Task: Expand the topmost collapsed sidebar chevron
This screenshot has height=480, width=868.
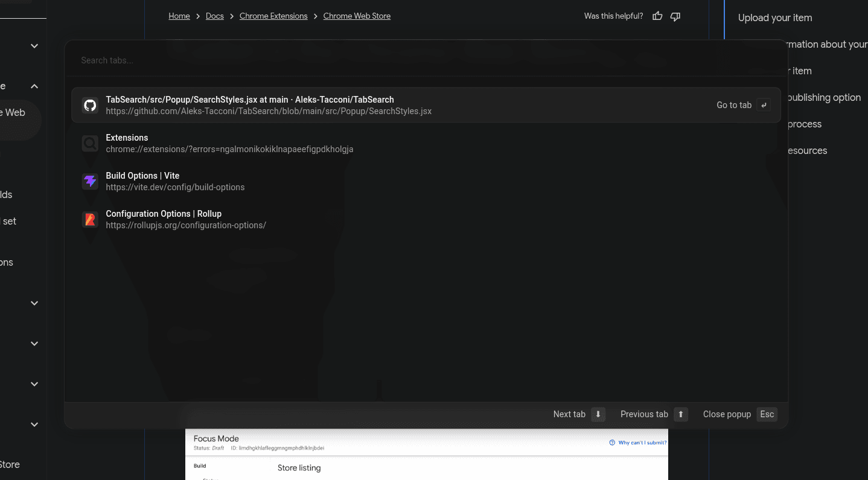Action: [x=34, y=45]
